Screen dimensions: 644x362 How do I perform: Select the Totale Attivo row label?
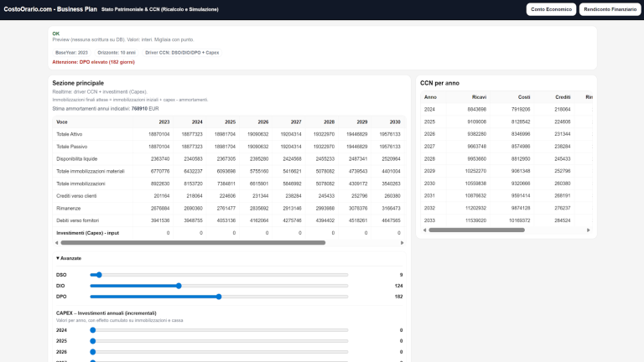point(71,134)
